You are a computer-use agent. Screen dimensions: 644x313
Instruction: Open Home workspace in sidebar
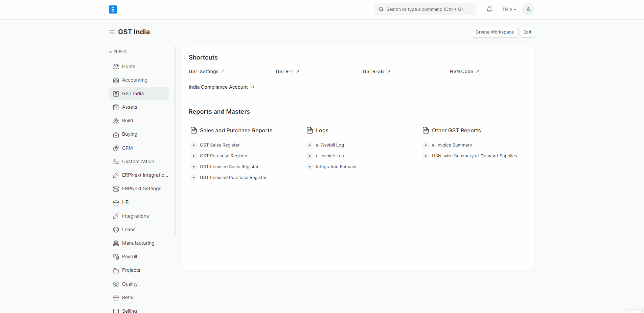(139, 66)
